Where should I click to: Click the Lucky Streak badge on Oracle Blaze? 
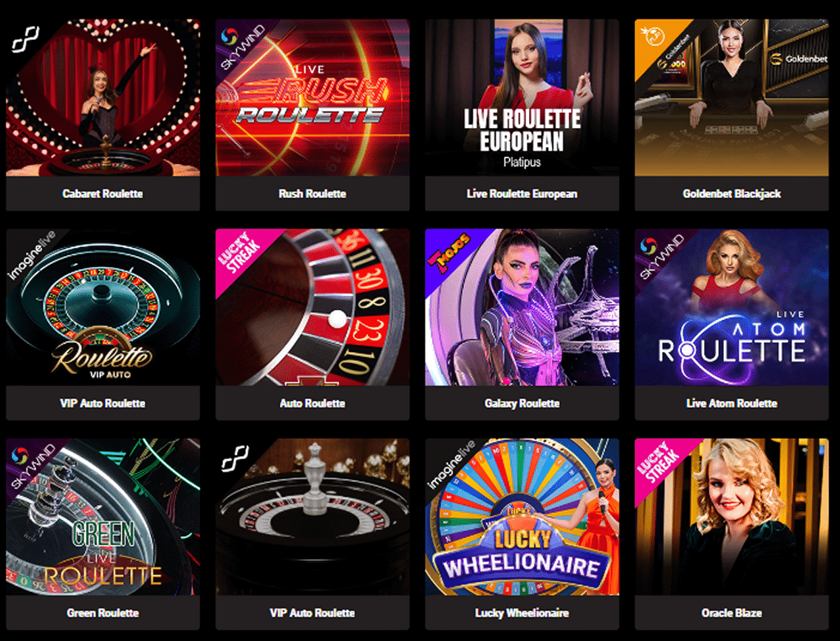pos(659,464)
